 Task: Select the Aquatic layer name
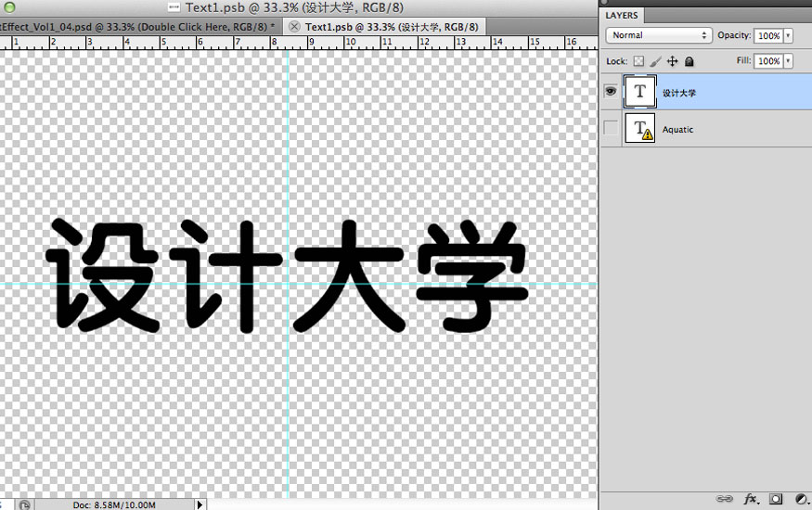[x=677, y=130]
